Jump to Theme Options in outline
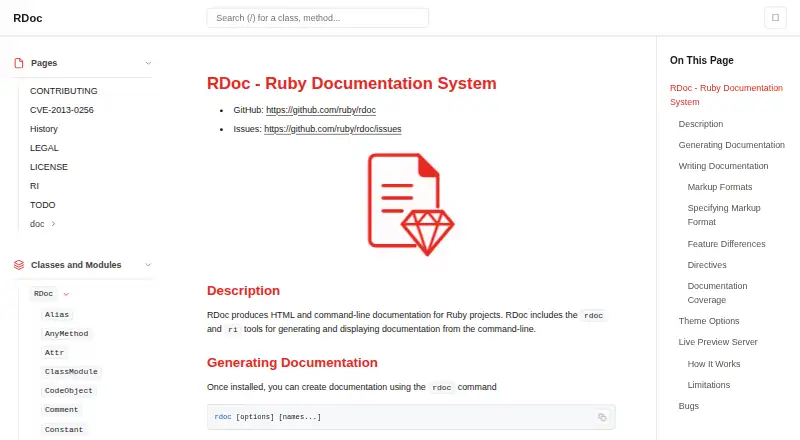This screenshot has width=800, height=440. [709, 321]
